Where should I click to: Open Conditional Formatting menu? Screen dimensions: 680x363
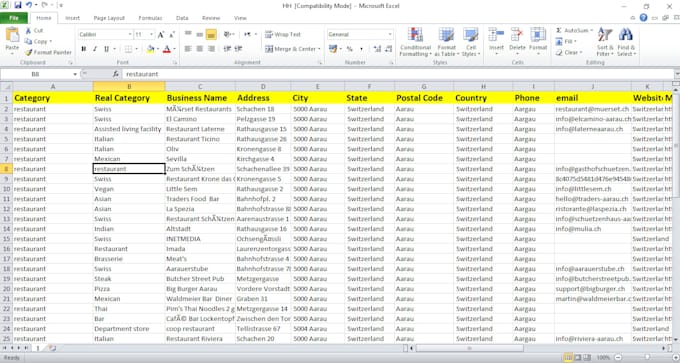pos(415,42)
